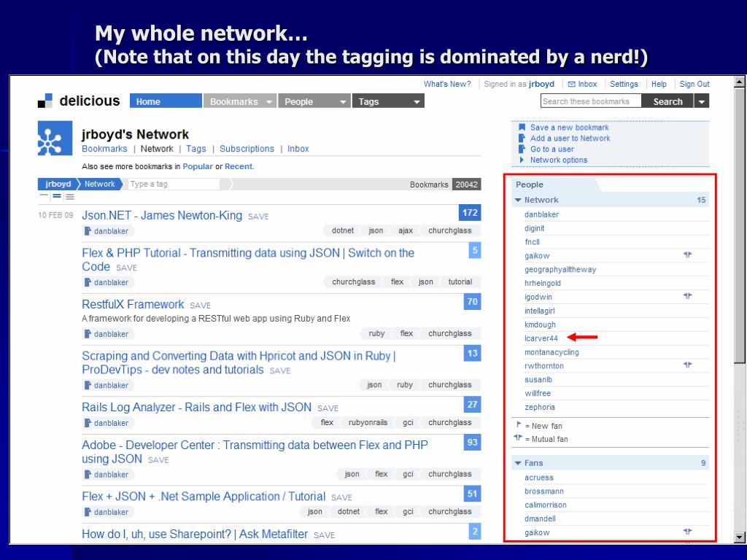
Task: Click the rubyonrails tag
Action: [x=368, y=422]
